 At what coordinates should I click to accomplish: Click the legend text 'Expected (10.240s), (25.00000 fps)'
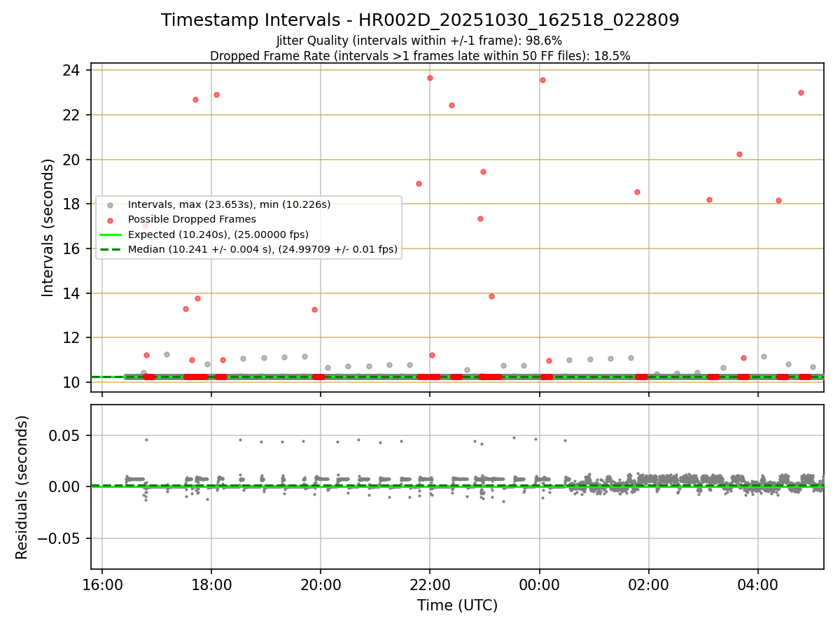pos(218,234)
